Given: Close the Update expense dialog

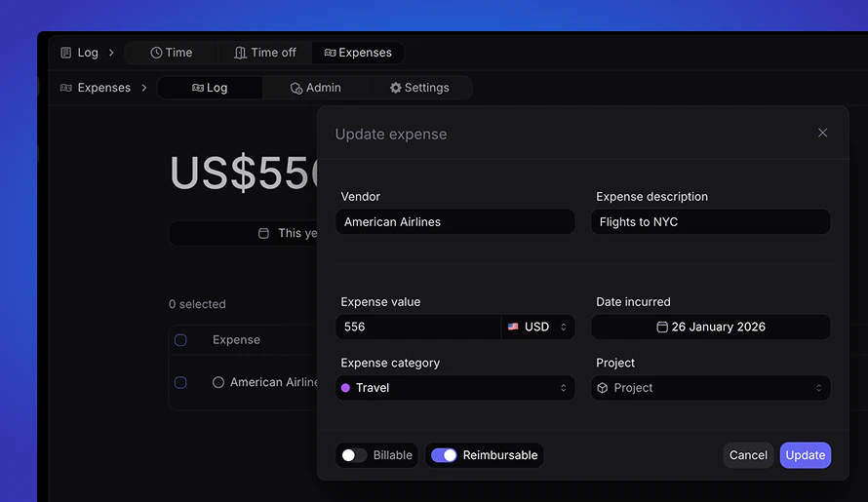Looking at the screenshot, I should (822, 133).
